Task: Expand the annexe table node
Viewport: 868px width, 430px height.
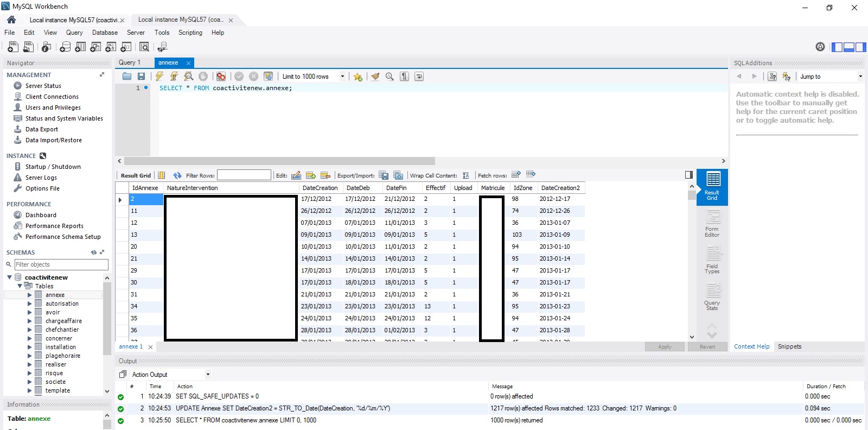Action: pos(30,295)
